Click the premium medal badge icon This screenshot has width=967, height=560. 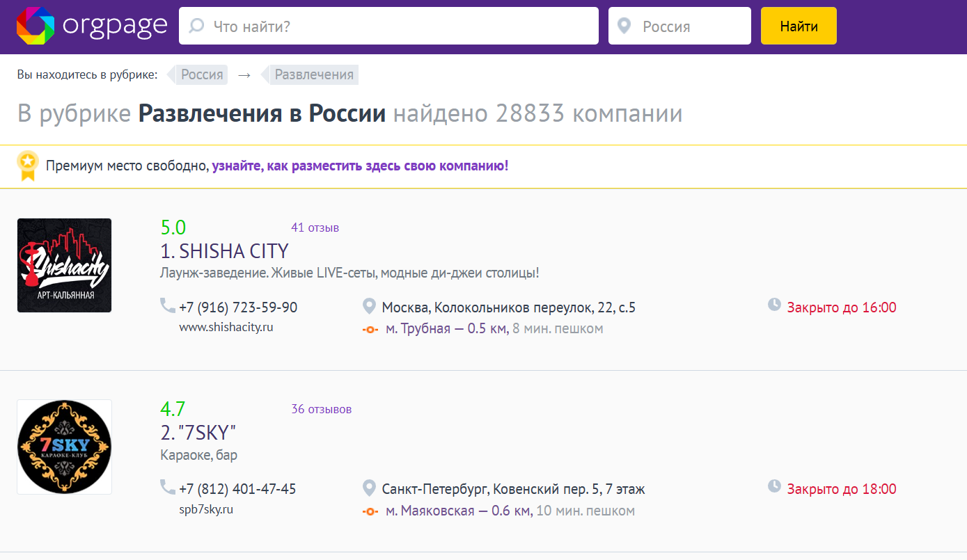coord(27,166)
